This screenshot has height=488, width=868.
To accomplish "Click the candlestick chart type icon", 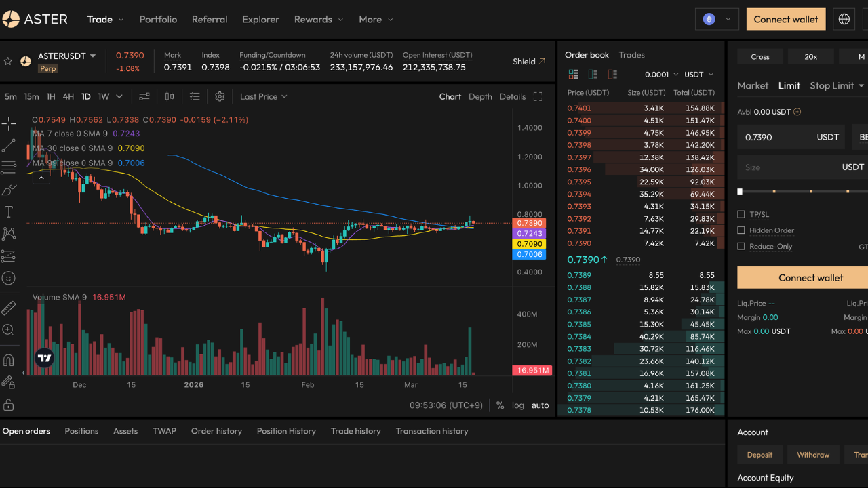I will tap(170, 96).
